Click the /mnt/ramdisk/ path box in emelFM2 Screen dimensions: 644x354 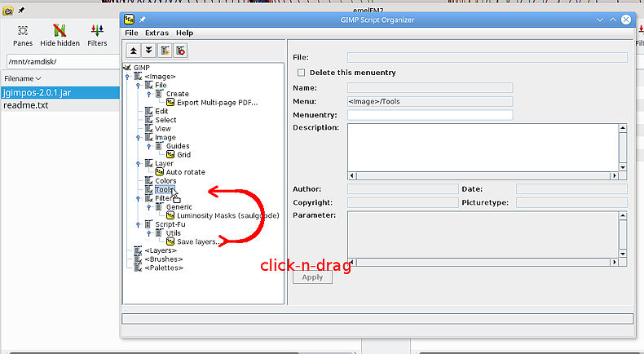63,62
